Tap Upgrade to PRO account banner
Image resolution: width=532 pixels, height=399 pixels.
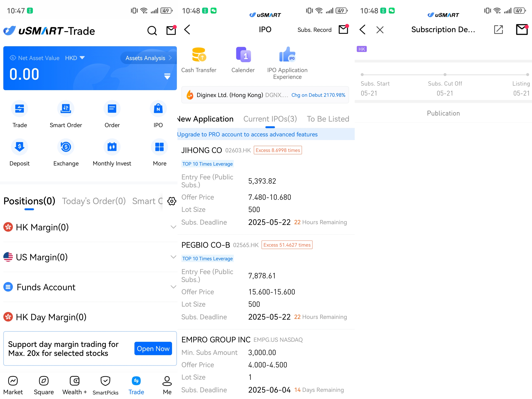[266, 134]
